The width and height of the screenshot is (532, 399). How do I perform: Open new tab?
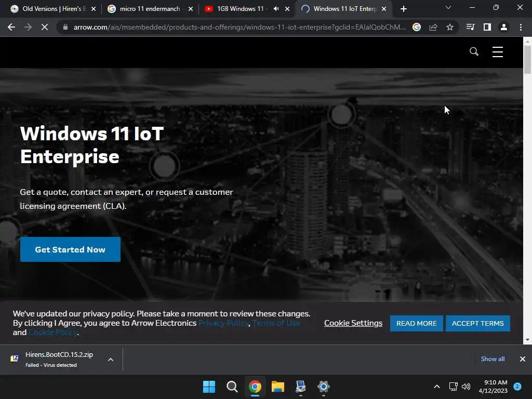403,9
